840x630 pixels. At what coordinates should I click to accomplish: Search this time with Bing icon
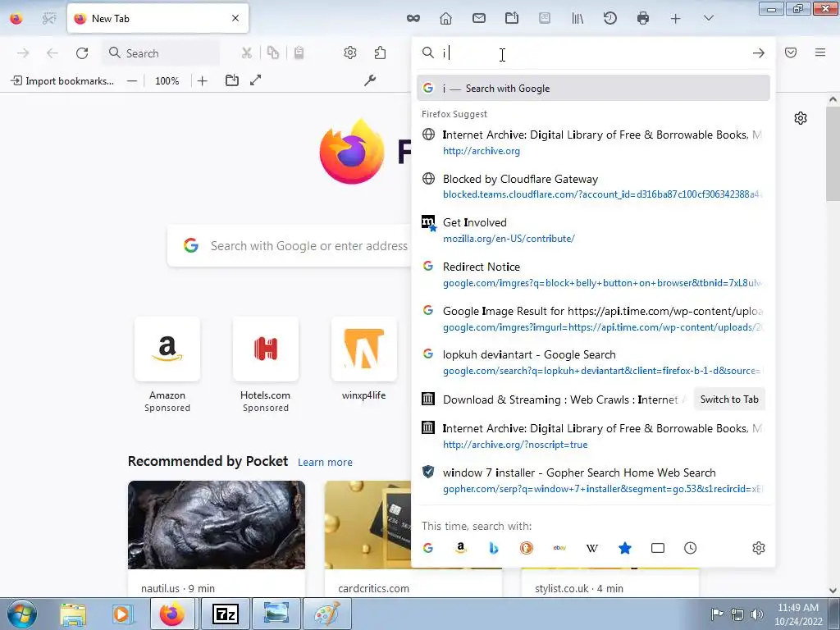click(x=493, y=548)
